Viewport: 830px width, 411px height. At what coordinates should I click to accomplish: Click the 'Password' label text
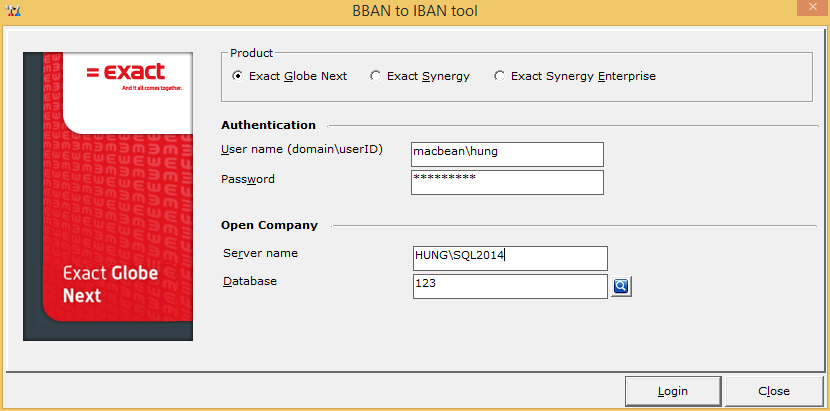[248, 179]
